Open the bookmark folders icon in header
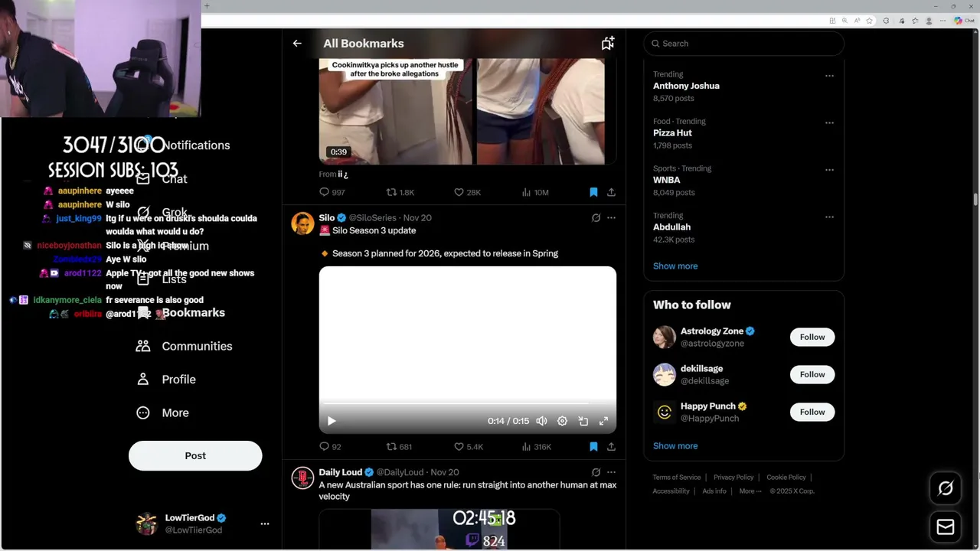The width and height of the screenshot is (980, 551). pos(607,44)
